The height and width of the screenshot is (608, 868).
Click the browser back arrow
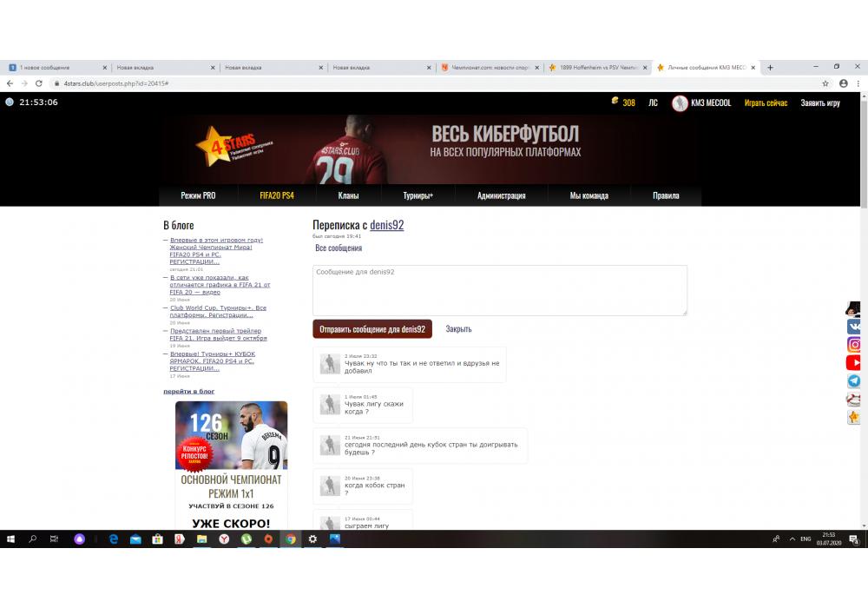click(10, 83)
